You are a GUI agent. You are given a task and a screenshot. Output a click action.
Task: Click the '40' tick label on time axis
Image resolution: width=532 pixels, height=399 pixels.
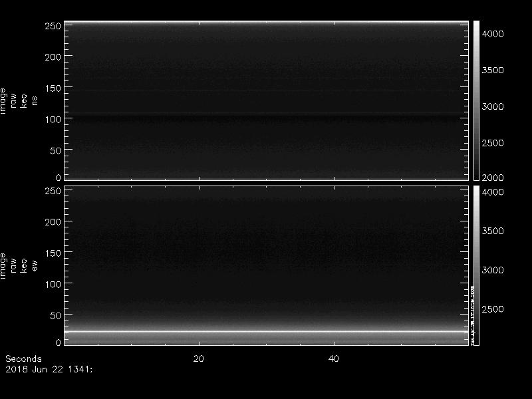pyautogui.click(x=334, y=358)
